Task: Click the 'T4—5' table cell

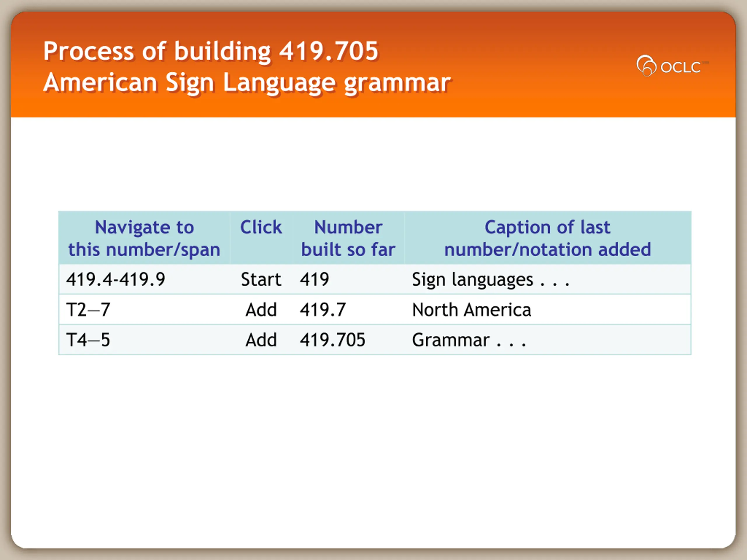Action: point(88,339)
